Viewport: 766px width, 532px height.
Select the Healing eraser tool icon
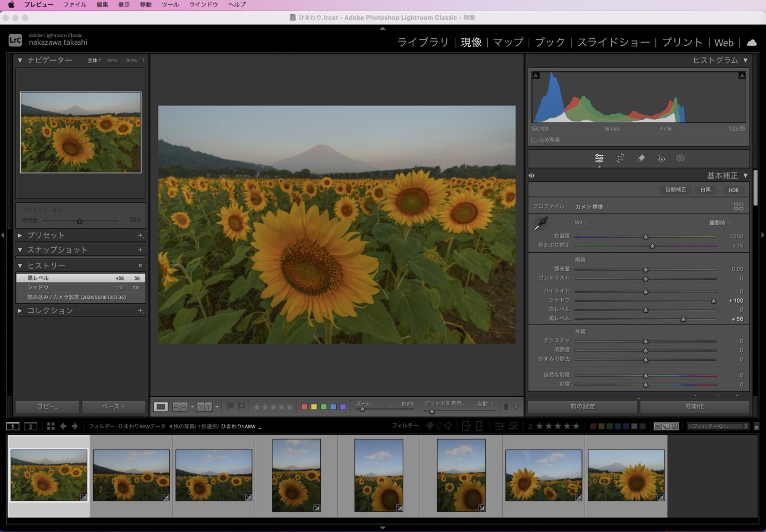pyautogui.click(x=641, y=158)
